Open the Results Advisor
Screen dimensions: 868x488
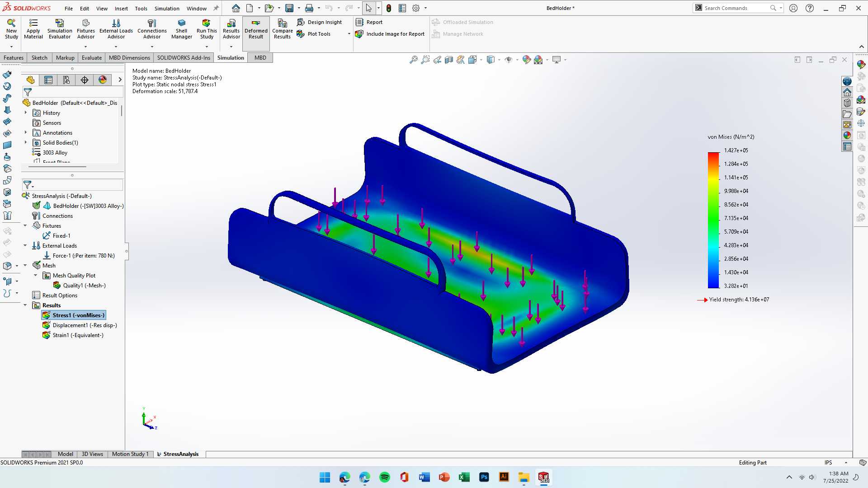tap(231, 29)
